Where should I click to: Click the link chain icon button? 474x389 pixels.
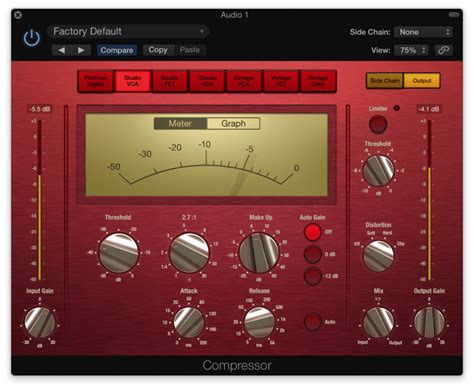(x=443, y=50)
